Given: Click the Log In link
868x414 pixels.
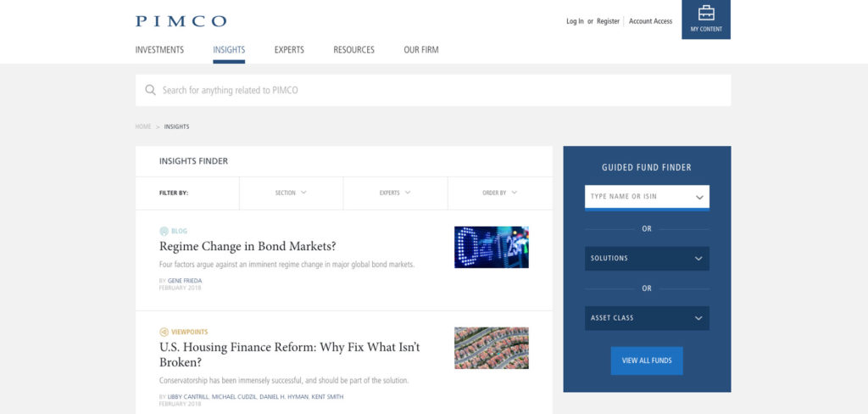Looking at the screenshot, I should [x=575, y=21].
